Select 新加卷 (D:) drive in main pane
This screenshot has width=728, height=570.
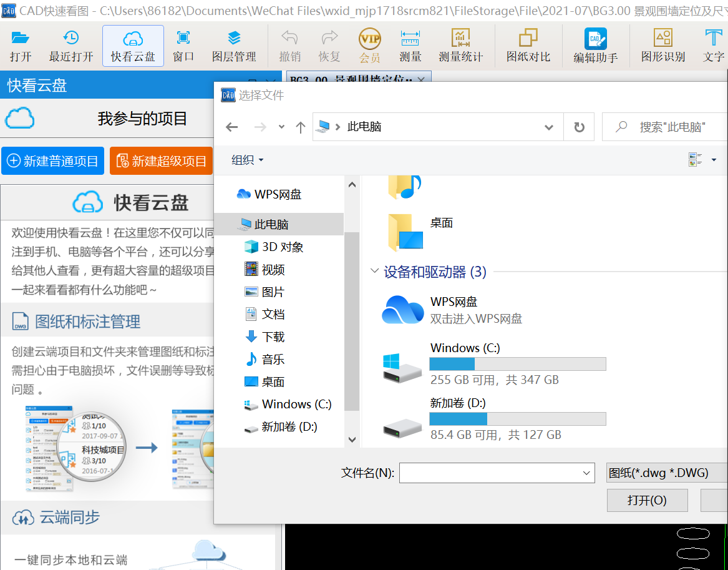[494, 418]
